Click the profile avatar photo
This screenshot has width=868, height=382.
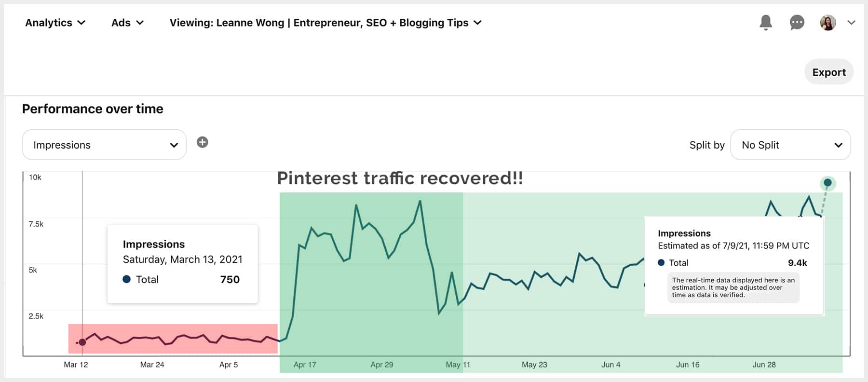click(827, 23)
